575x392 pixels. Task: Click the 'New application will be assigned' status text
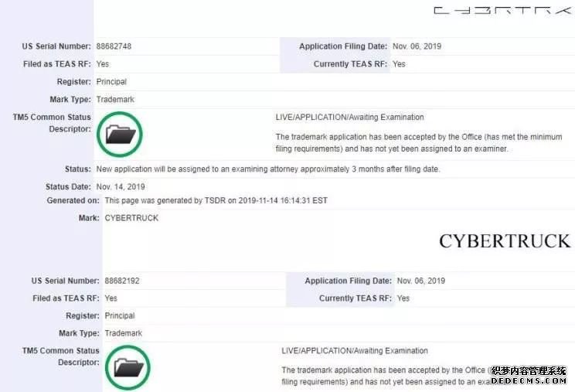pos(268,169)
